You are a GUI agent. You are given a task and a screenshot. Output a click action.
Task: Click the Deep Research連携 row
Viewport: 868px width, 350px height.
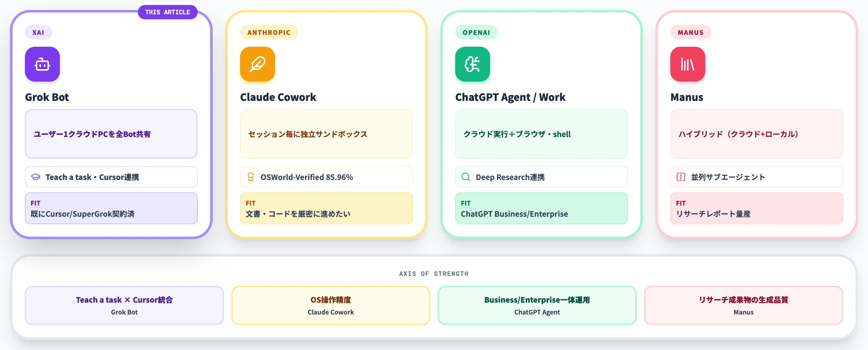[541, 177]
